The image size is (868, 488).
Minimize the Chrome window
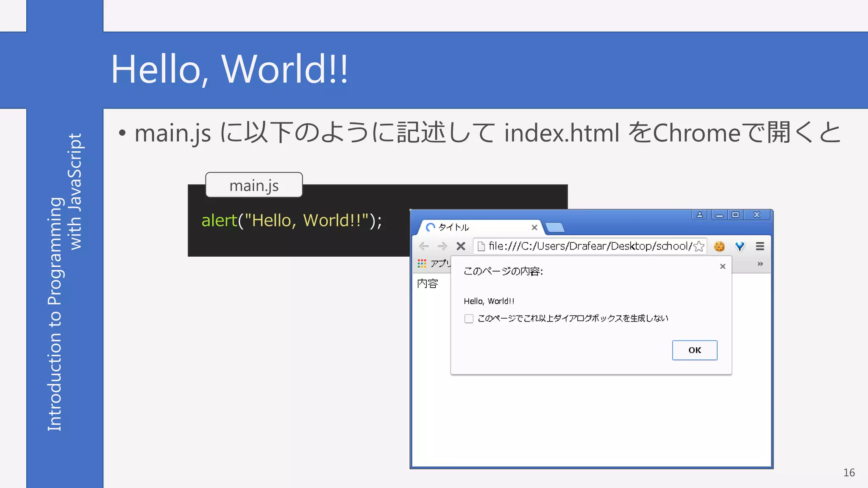(x=719, y=215)
